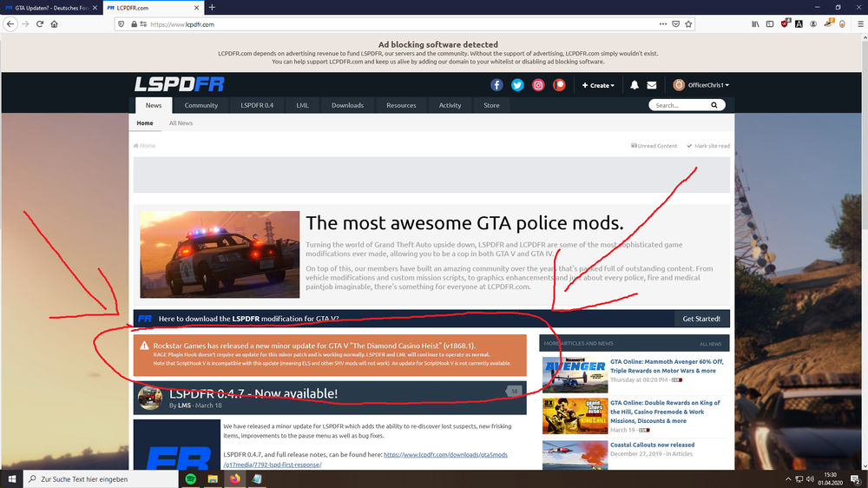Open the LSPDFR Patreon icon

click(559, 85)
